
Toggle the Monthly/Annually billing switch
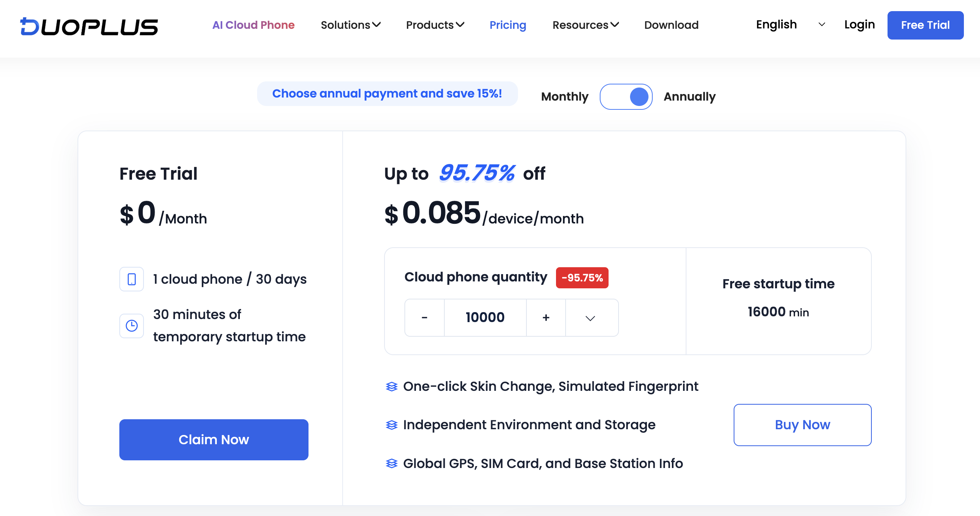[x=626, y=97]
